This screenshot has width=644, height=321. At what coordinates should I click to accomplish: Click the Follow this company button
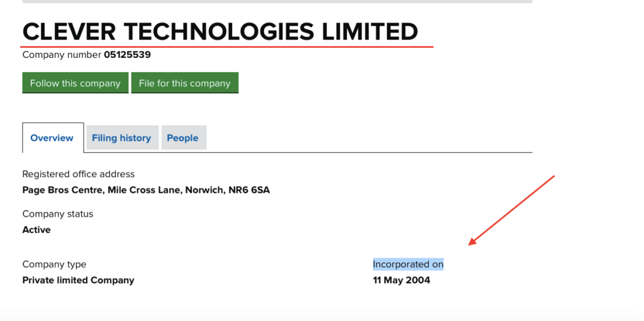(75, 83)
